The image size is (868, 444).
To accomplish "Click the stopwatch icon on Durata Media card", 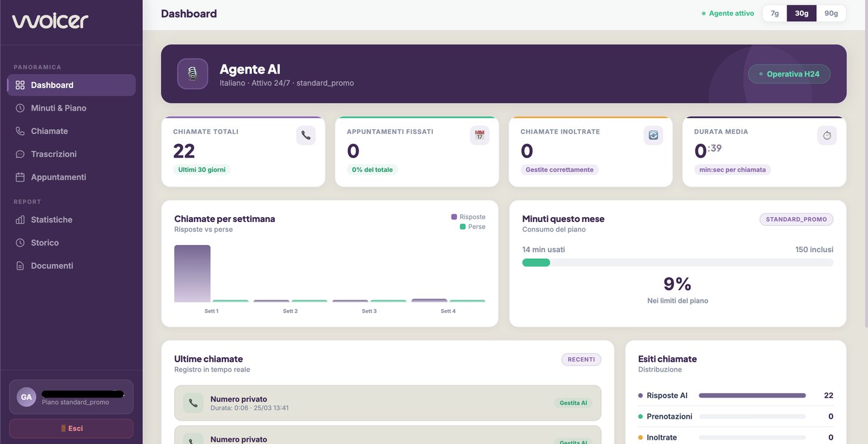I will pos(827,135).
